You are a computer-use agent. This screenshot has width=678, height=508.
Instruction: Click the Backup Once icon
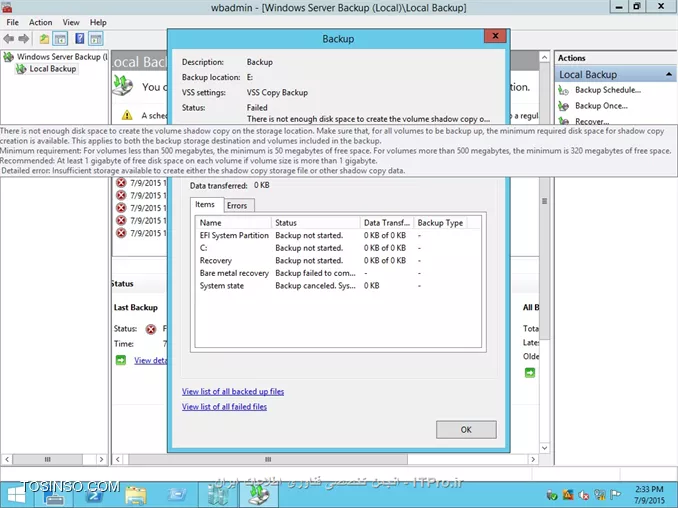[x=563, y=106]
